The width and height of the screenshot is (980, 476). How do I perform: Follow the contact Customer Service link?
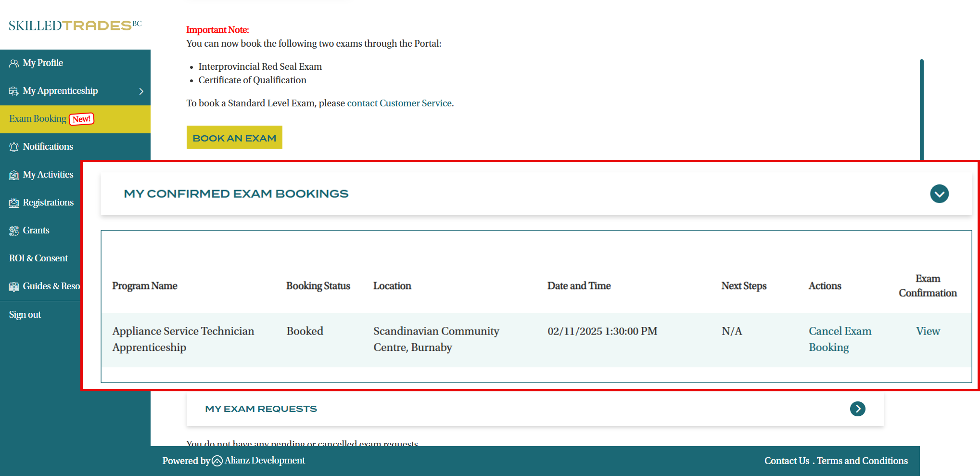click(399, 103)
